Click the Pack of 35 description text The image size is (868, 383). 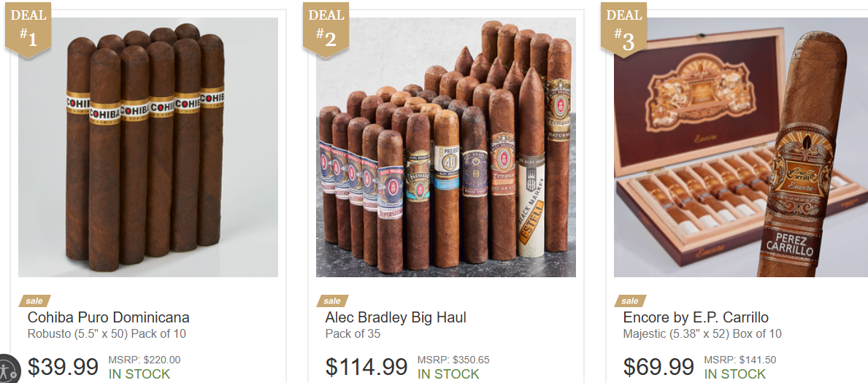pyautogui.click(x=353, y=333)
